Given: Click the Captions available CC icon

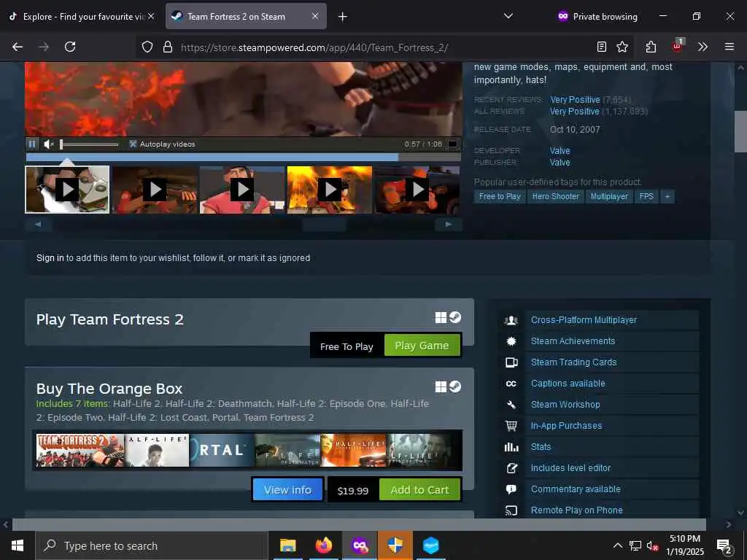Looking at the screenshot, I should [x=511, y=384].
